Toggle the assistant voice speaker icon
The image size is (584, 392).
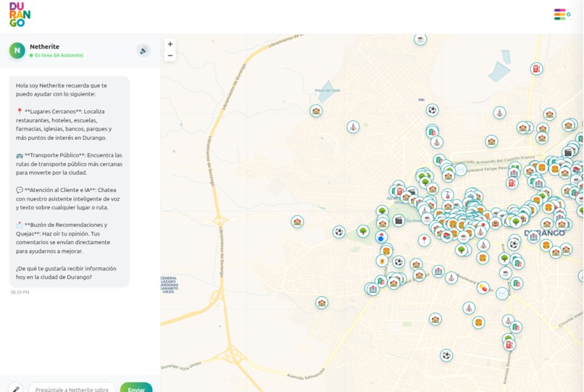click(x=143, y=51)
